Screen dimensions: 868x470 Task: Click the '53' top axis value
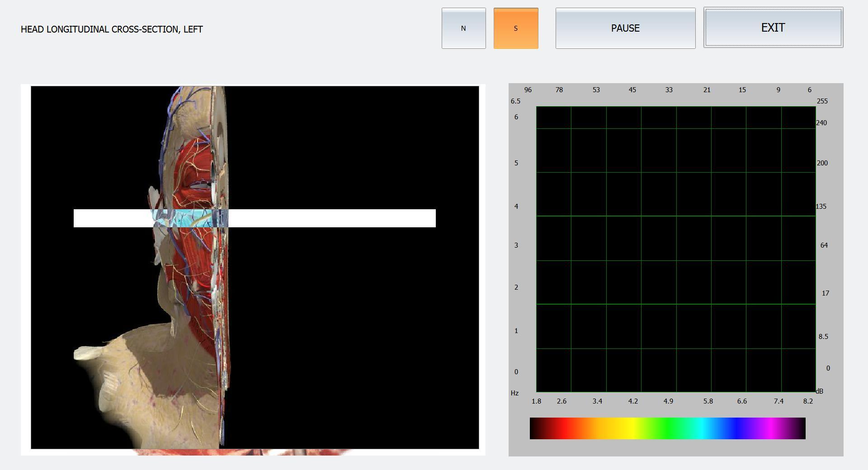[x=596, y=90]
